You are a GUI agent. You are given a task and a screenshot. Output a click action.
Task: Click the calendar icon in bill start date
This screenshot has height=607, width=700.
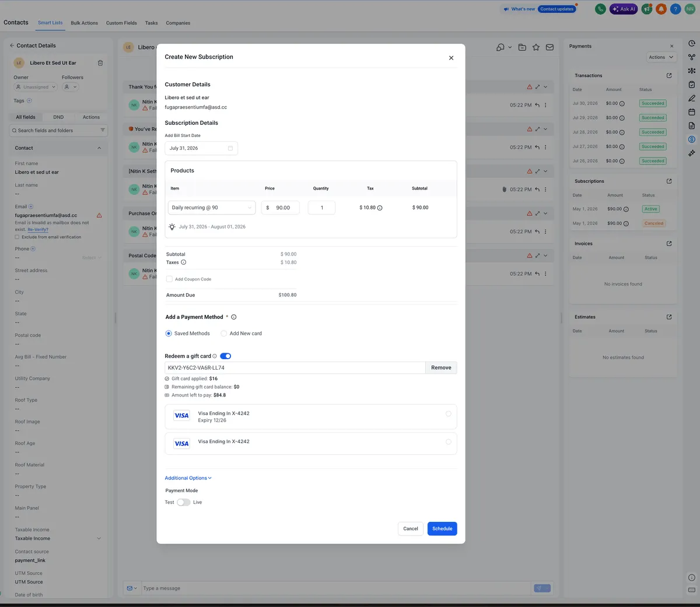pyautogui.click(x=230, y=148)
